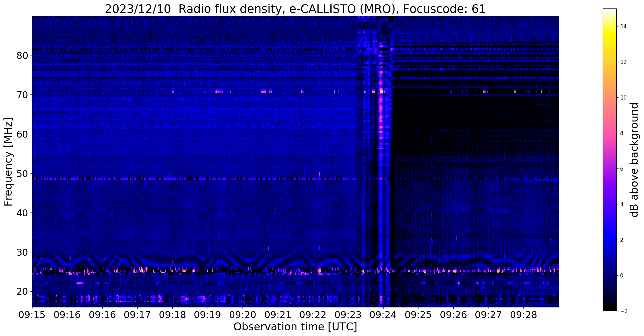Viewport: 644px width, 336px height.
Task: Click the 40 tick on frequency axis
Action: [22, 213]
